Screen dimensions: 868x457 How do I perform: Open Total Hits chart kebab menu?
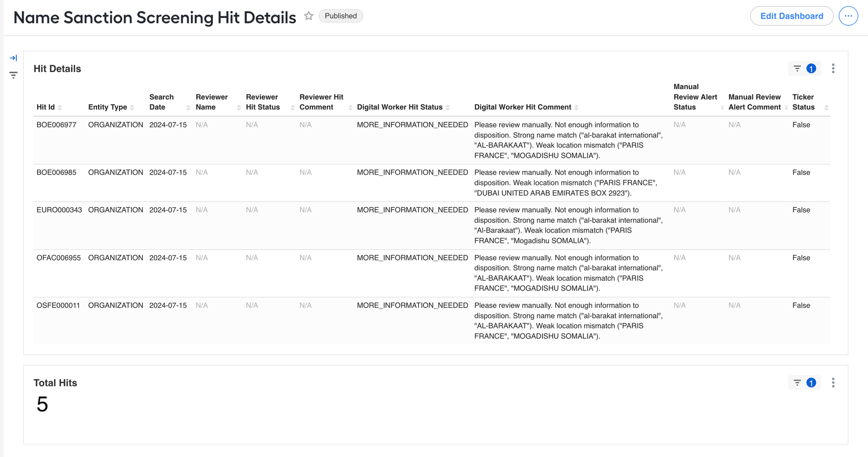[x=833, y=383]
